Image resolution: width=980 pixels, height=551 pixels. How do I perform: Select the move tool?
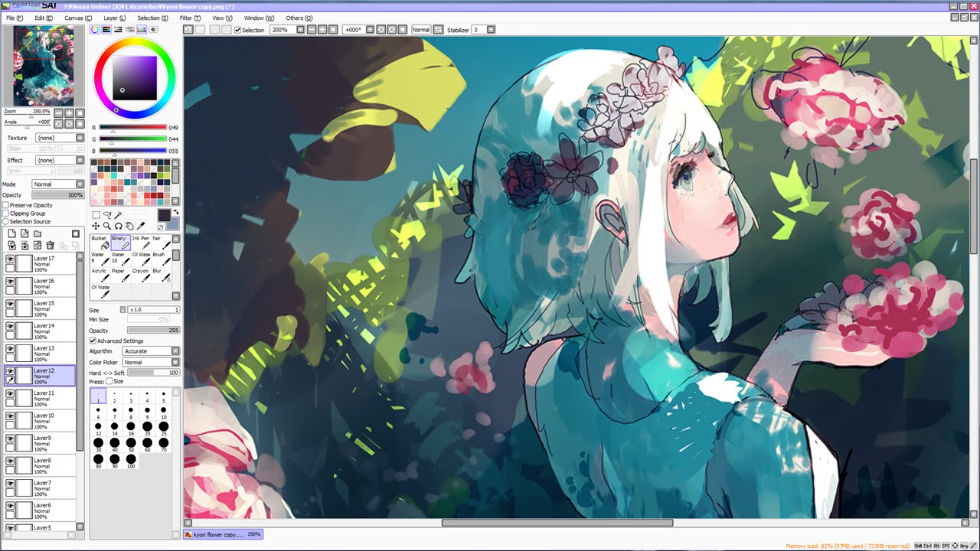pos(96,226)
